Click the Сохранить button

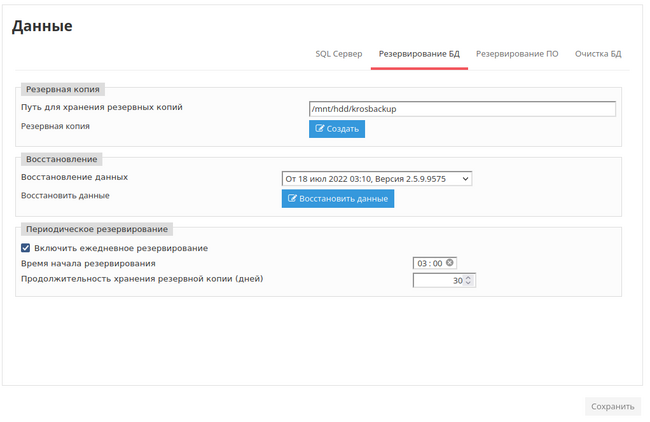(x=612, y=406)
